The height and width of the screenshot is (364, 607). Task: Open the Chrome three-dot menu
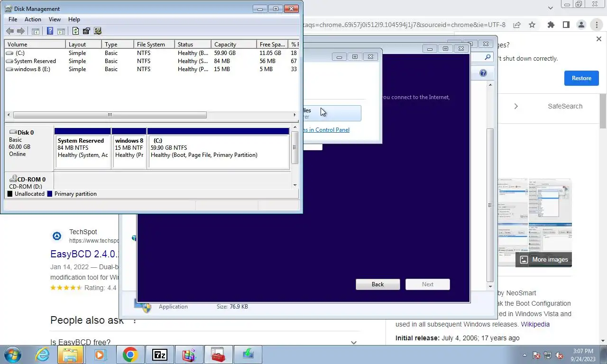click(596, 25)
